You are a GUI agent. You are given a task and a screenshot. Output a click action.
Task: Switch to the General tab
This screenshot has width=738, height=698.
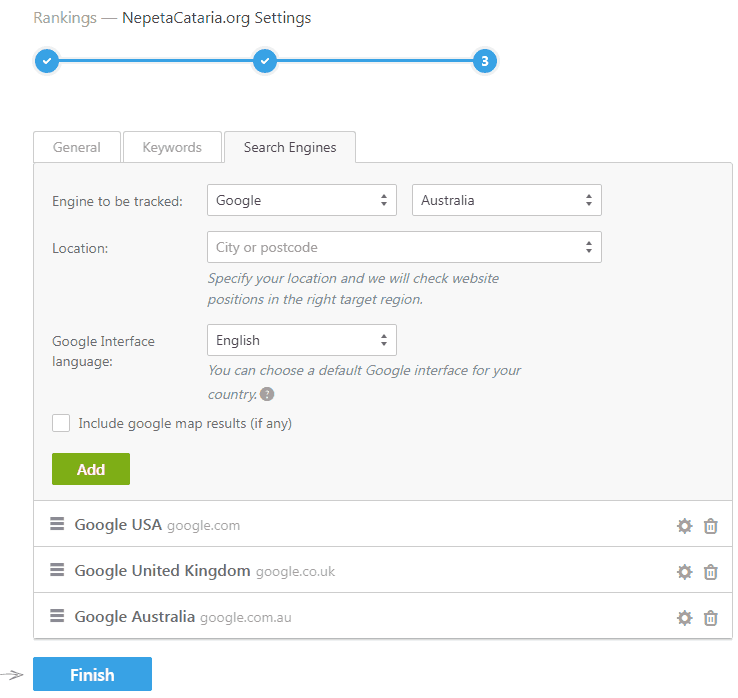77,147
